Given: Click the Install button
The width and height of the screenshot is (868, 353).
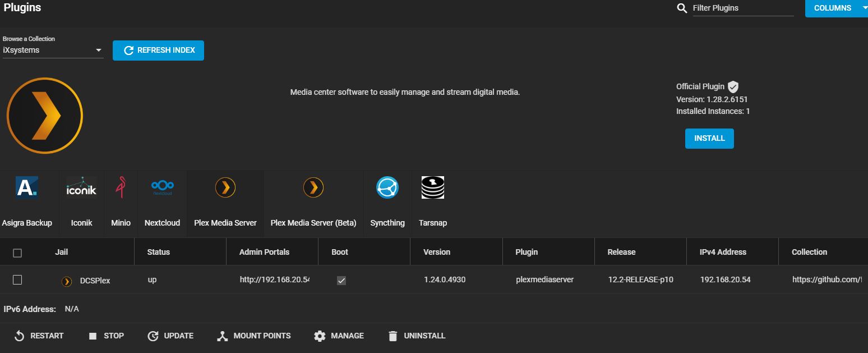Looking at the screenshot, I should click(x=709, y=138).
